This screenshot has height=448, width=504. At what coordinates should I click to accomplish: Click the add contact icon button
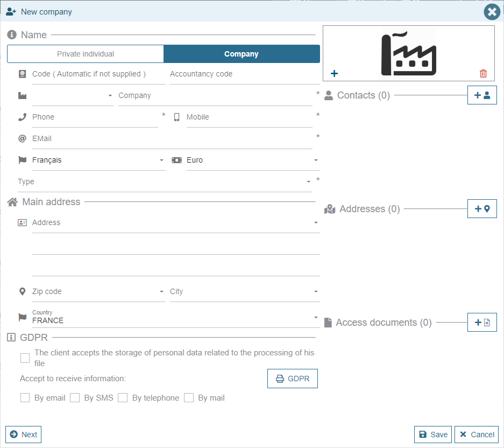[482, 95]
